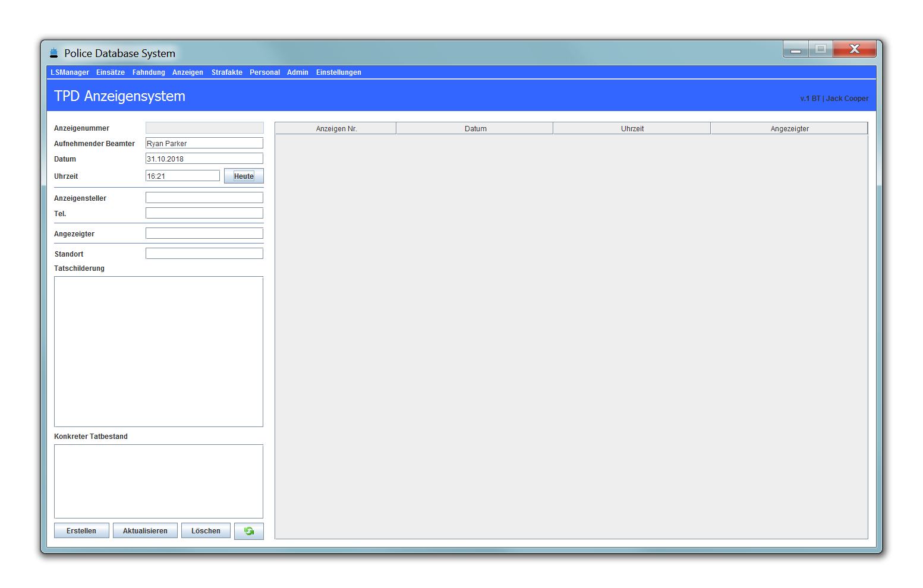Focus the Anzeigensteller input field
The height and width of the screenshot is (588, 923).
pyautogui.click(x=204, y=198)
